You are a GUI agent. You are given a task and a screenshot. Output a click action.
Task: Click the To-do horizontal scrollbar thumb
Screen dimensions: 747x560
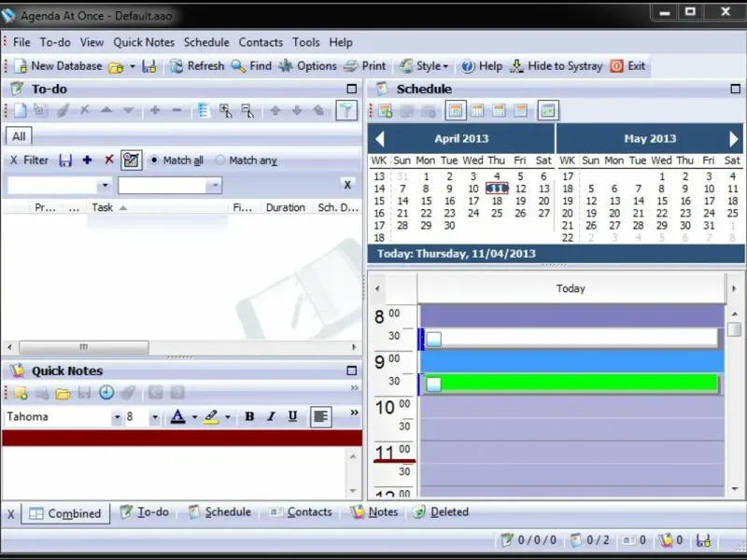(x=84, y=347)
